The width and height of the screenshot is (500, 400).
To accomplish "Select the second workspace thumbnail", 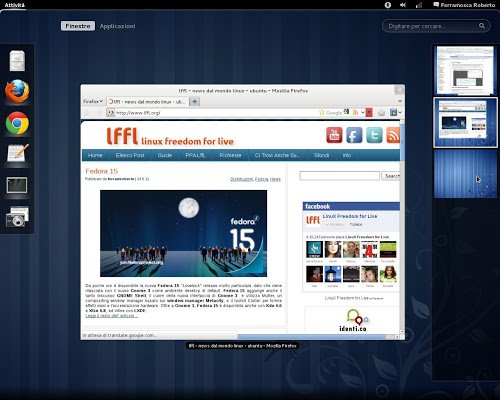I will click(465, 122).
